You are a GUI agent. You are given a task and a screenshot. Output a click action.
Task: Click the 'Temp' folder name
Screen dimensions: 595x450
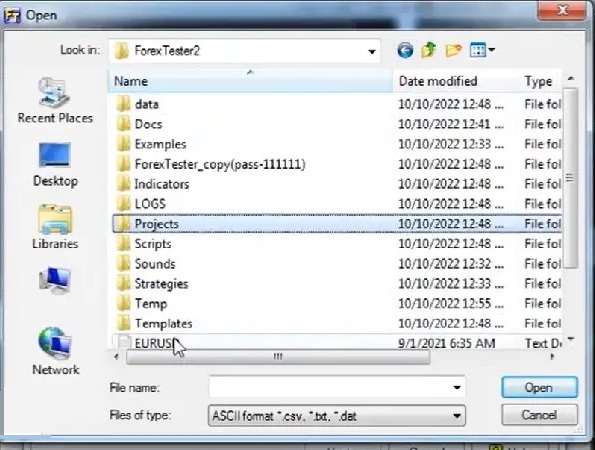click(x=151, y=304)
